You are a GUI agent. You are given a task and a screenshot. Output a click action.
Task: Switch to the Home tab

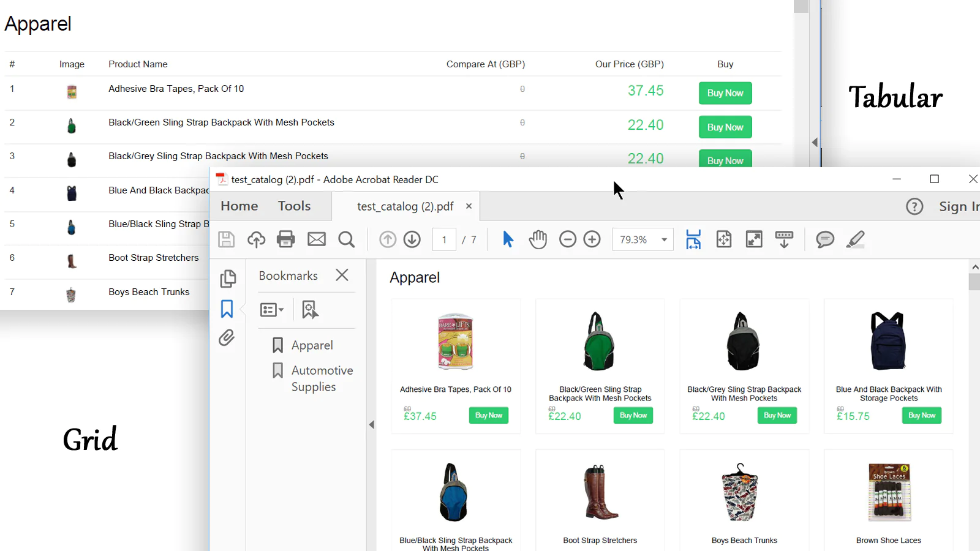pos(239,206)
